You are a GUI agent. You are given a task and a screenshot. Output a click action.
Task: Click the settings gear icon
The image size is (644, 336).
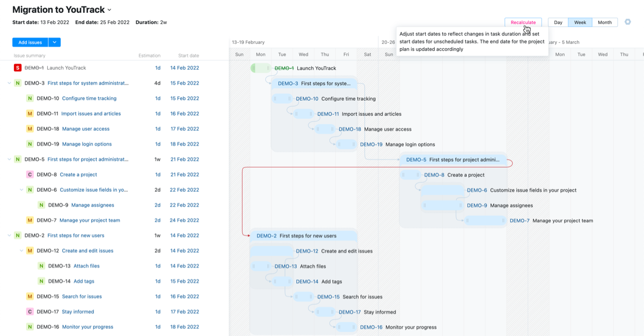click(627, 22)
